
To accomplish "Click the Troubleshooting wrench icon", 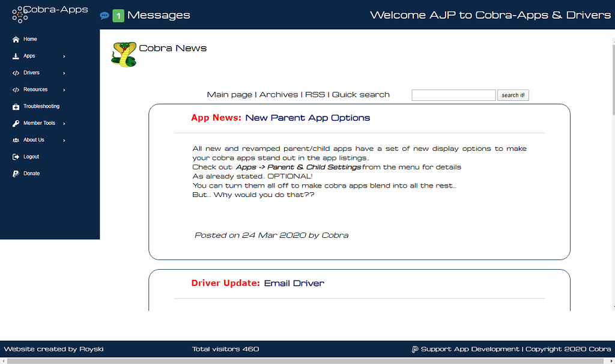I will click(14, 106).
